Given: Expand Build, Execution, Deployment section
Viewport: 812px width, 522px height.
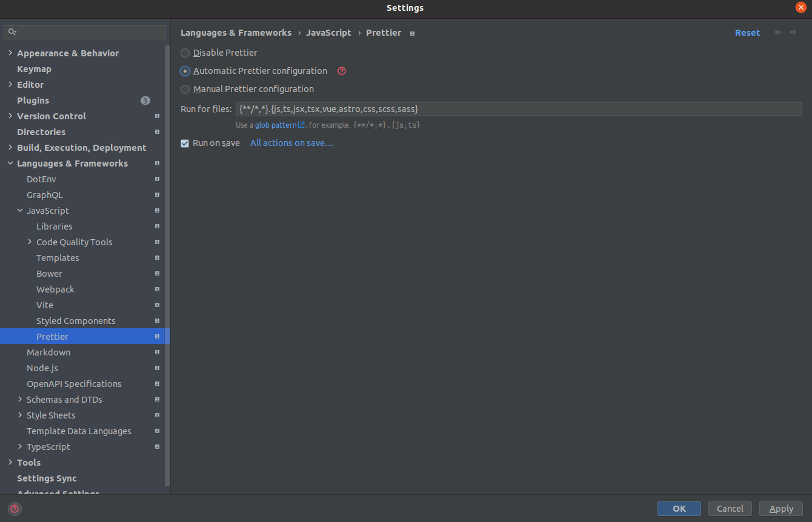Looking at the screenshot, I should (x=10, y=148).
